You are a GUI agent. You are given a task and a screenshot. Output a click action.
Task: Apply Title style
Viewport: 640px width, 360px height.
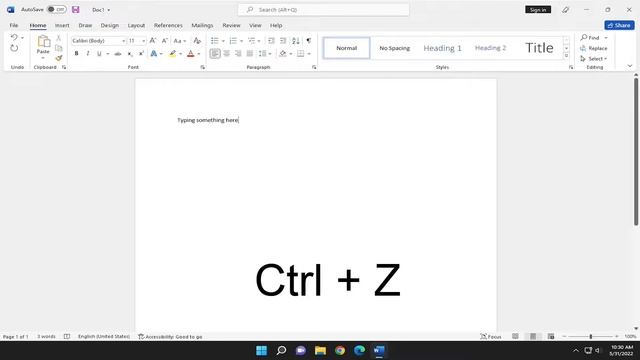tap(539, 48)
